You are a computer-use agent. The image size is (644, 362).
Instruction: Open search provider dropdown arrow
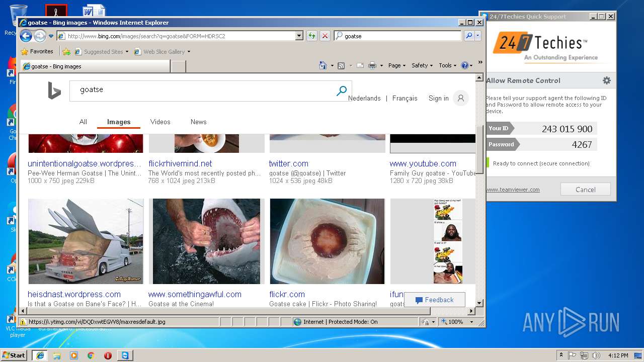click(478, 36)
